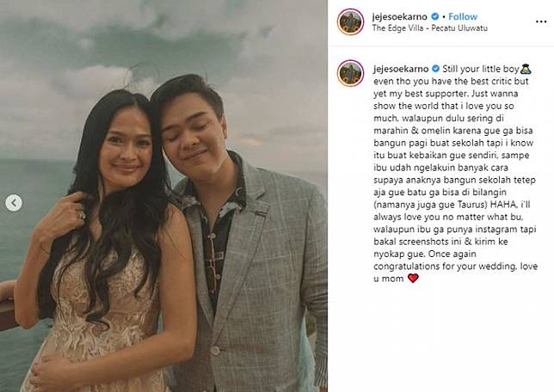
Task: Go to previous photo with left arrow
Action: click(14, 203)
